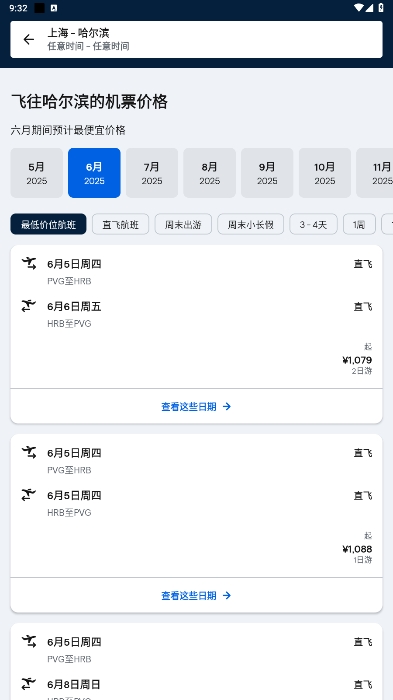Screen dimensions: 393x700
Task: Select the 9月 2025 month tab
Action: click(x=267, y=173)
